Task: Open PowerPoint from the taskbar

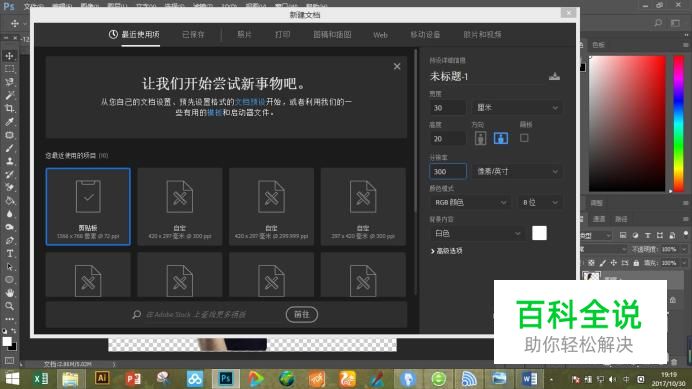Action: (133, 378)
